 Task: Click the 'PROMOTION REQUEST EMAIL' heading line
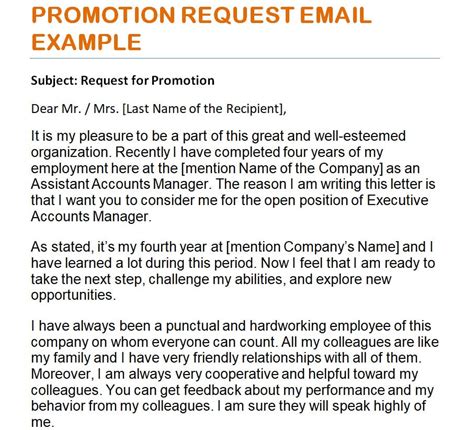tap(201, 15)
